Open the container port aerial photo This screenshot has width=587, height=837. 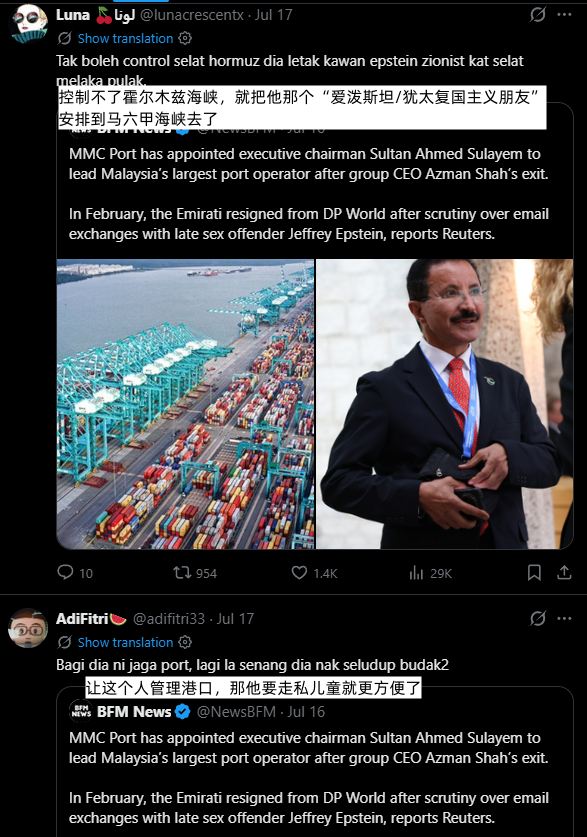[x=185, y=404]
